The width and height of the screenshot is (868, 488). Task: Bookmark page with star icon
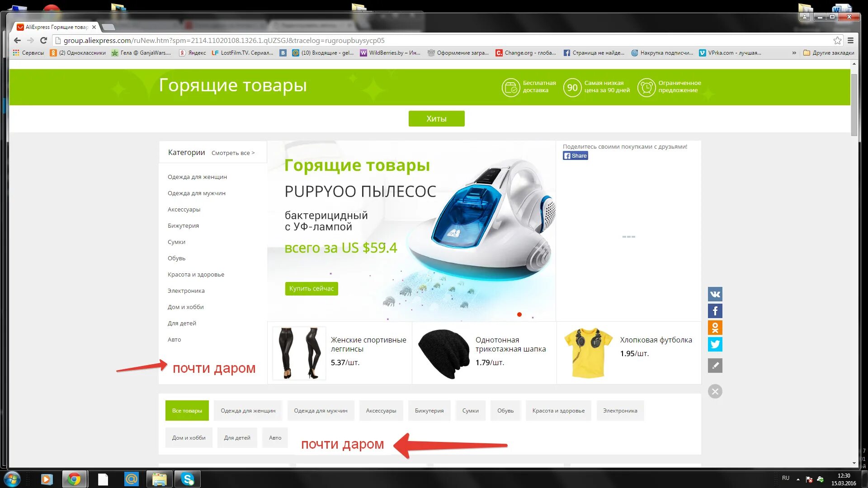(x=837, y=40)
